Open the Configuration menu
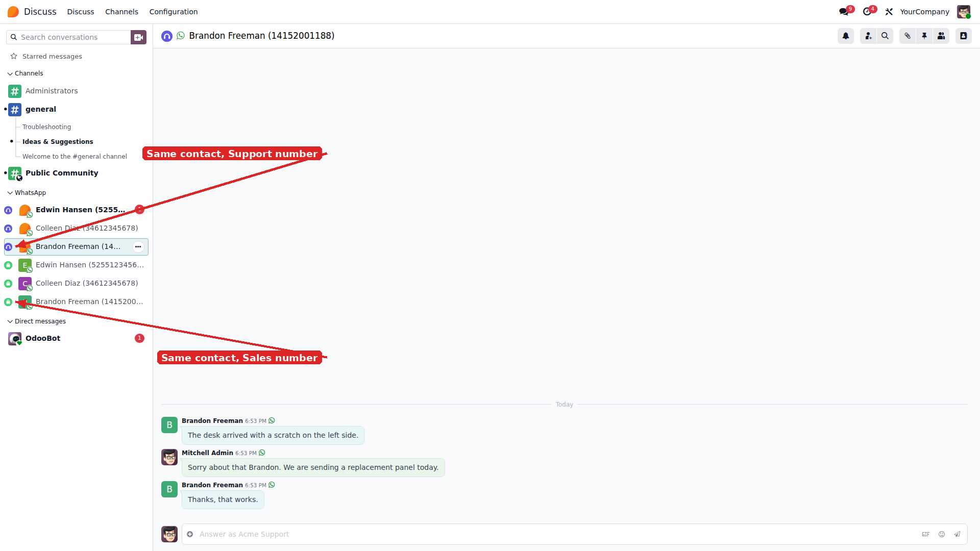980x551 pixels. coord(174,12)
